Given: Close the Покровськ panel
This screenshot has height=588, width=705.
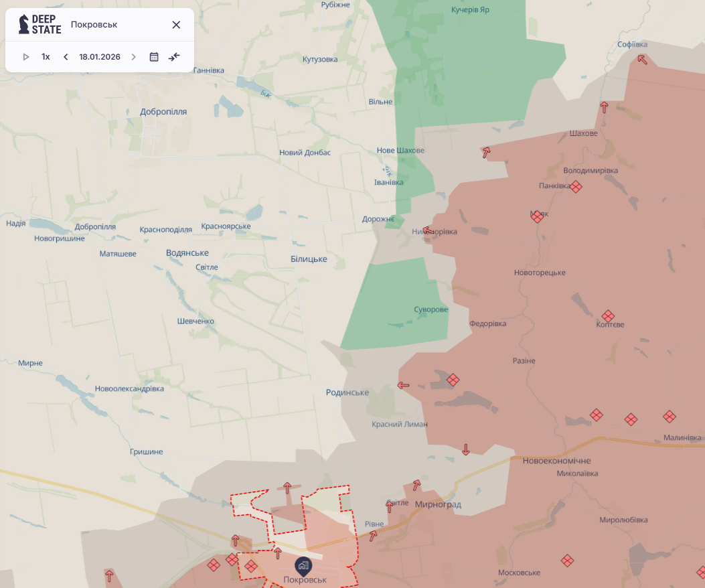Looking at the screenshot, I should coord(176,25).
